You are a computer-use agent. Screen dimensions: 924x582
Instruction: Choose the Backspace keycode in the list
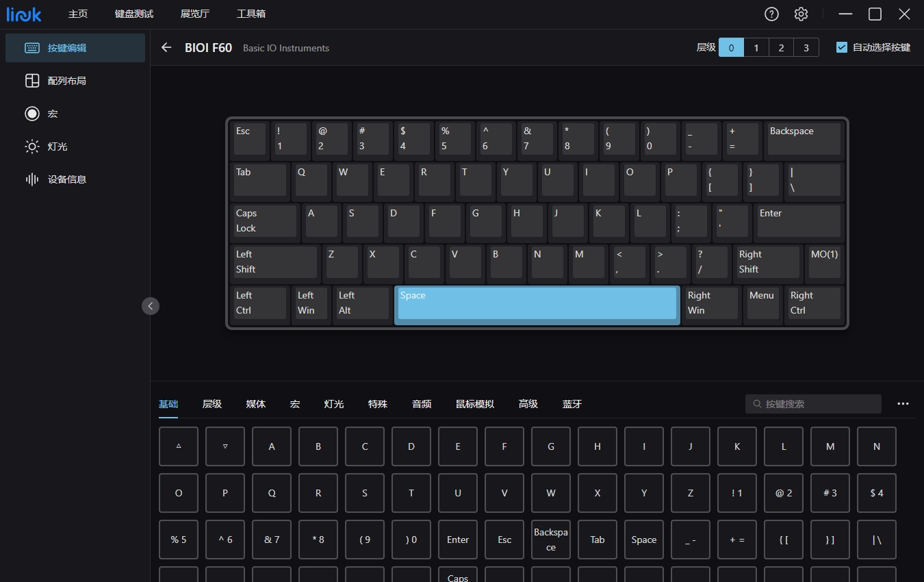551,540
